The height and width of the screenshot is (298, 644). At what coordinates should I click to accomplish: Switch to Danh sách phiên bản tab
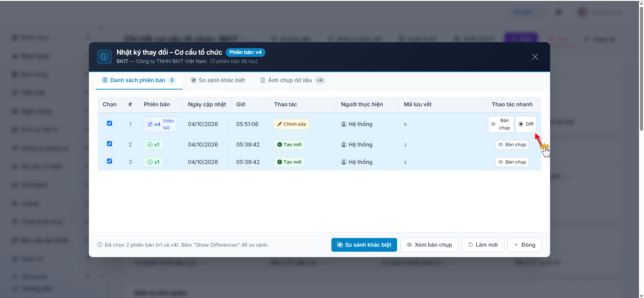click(139, 80)
